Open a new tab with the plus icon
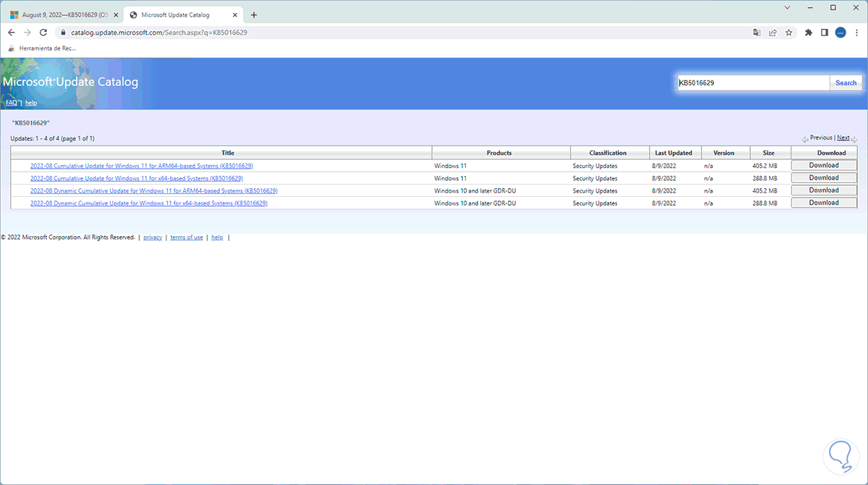 (x=254, y=14)
